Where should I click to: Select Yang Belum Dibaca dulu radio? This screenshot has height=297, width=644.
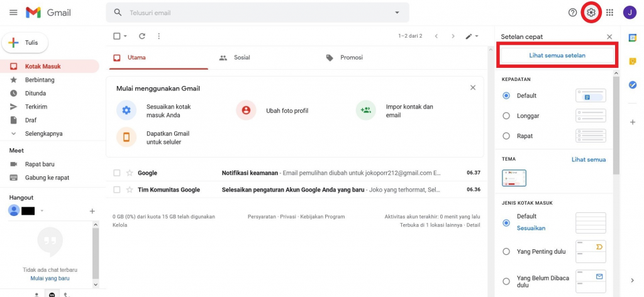click(x=506, y=281)
